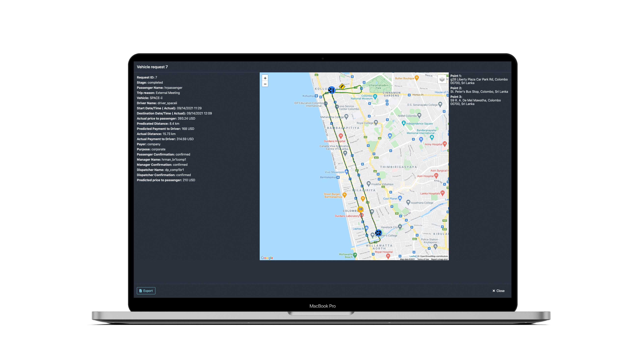Close the vehicle request dialog
Image resolution: width=644 pixels, height=362 pixels.
(x=498, y=291)
